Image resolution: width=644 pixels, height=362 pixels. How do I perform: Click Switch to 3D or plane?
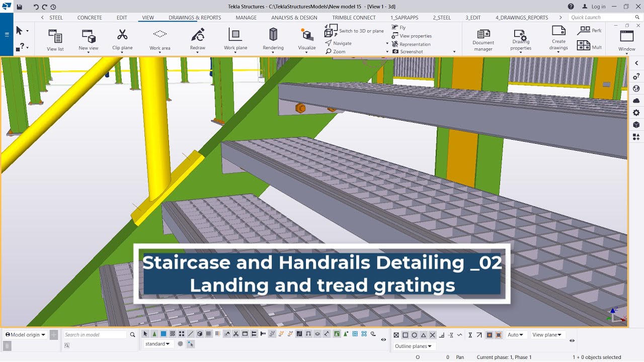point(354,31)
